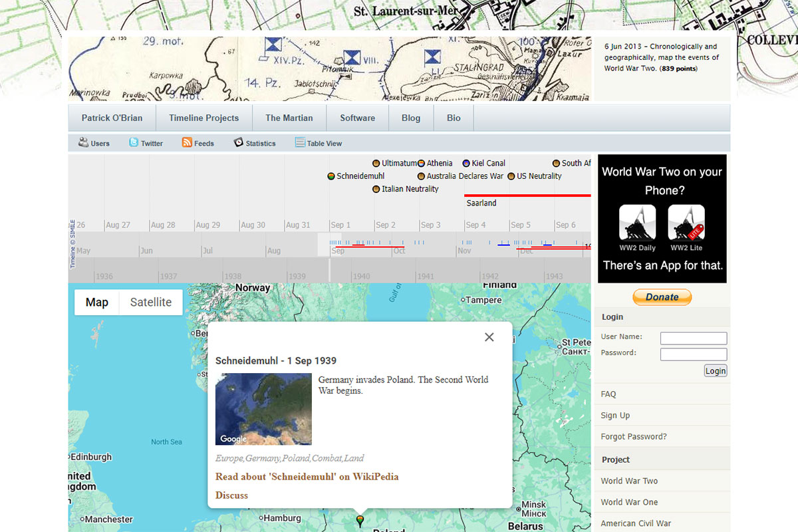This screenshot has width=798, height=532.
Task: Click the Hamburg label on the map
Action: [283, 518]
